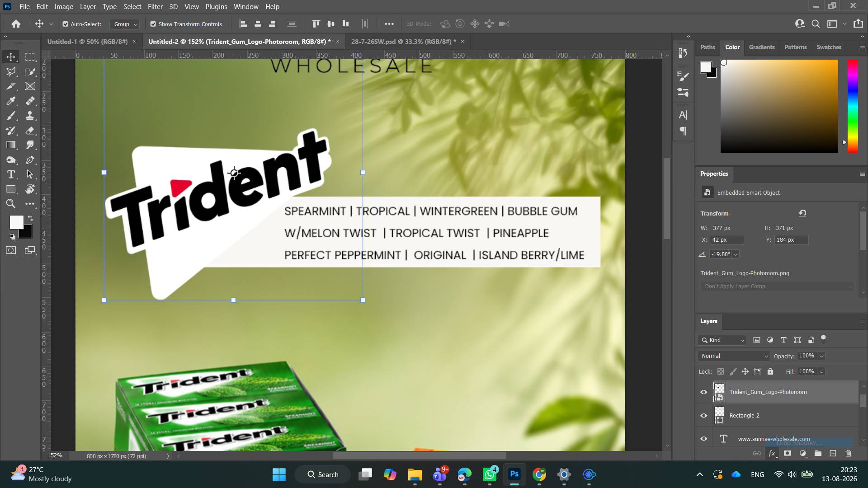Click the reset transform icon in Properties

[802, 213]
